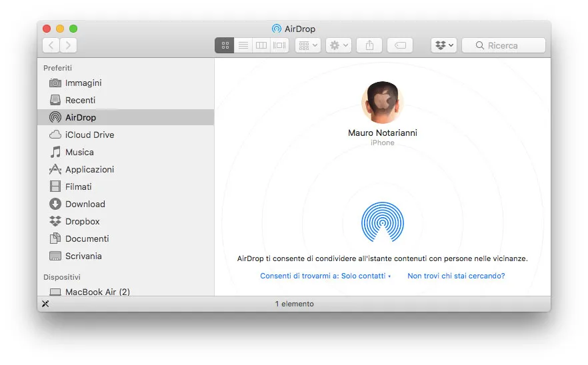Click the Scrivania desktop icon
The height and width of the screenshot is (365, 588).
[x=55, y=256]
